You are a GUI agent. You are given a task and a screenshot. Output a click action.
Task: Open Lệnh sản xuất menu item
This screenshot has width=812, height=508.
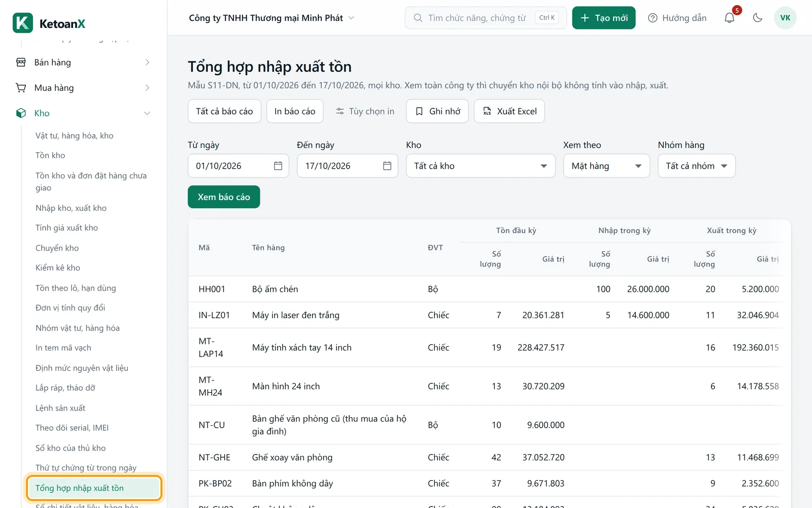pos(60,408)
